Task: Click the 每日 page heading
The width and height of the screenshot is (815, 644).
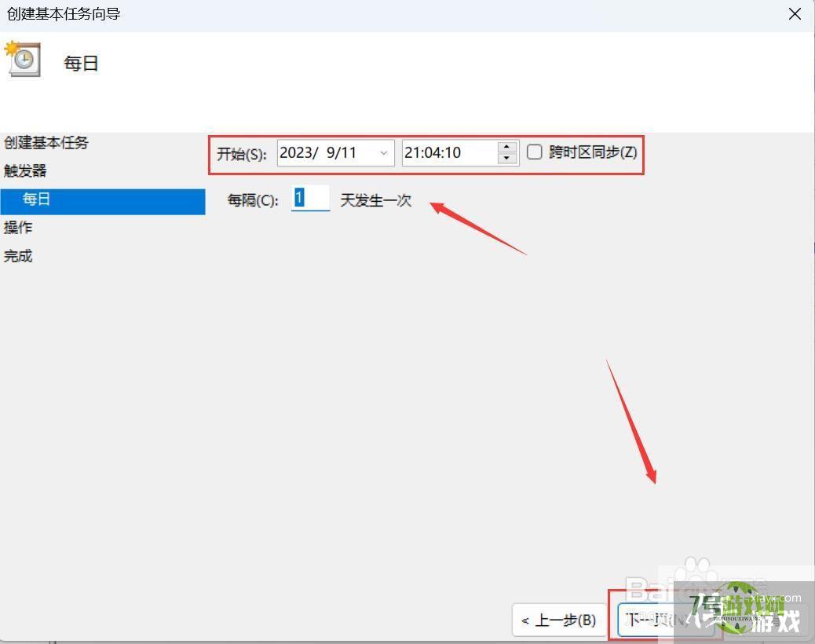Action: tap(81, 64)
